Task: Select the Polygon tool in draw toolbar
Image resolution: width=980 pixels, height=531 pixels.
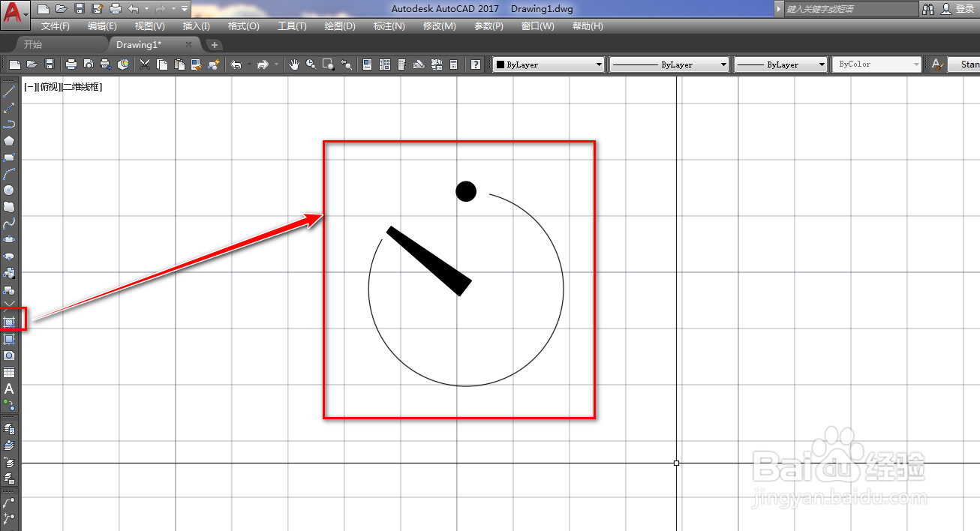Action: click(x=9, y=140)
